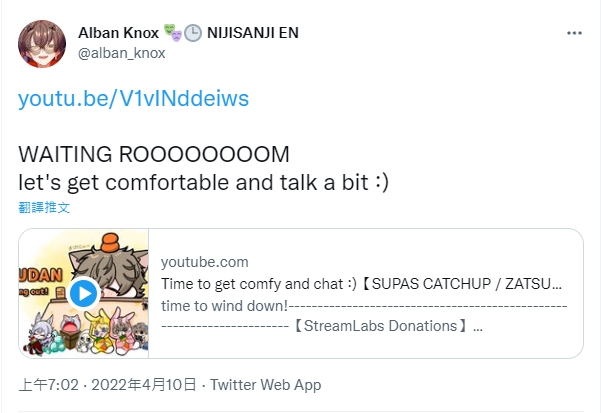Click the youtube.com domain in link card
The height and width of the screenshot is (413, 601).
(x=205, y=262)
